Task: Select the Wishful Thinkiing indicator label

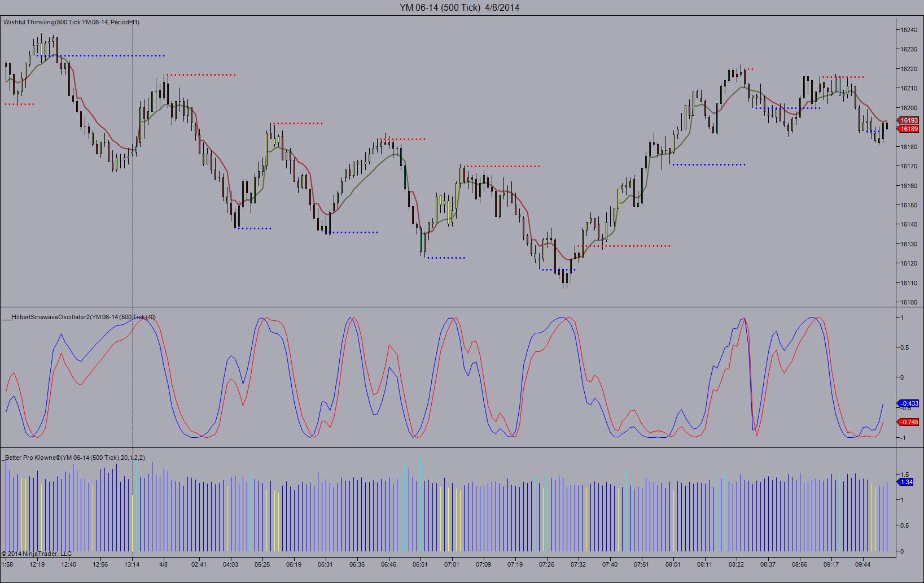Action: (x=71, y=22)
